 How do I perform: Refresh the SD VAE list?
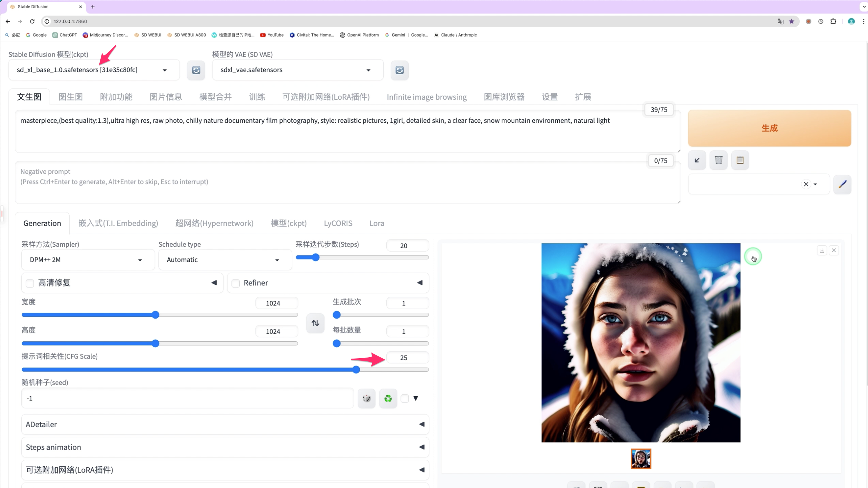click(400, 70)
